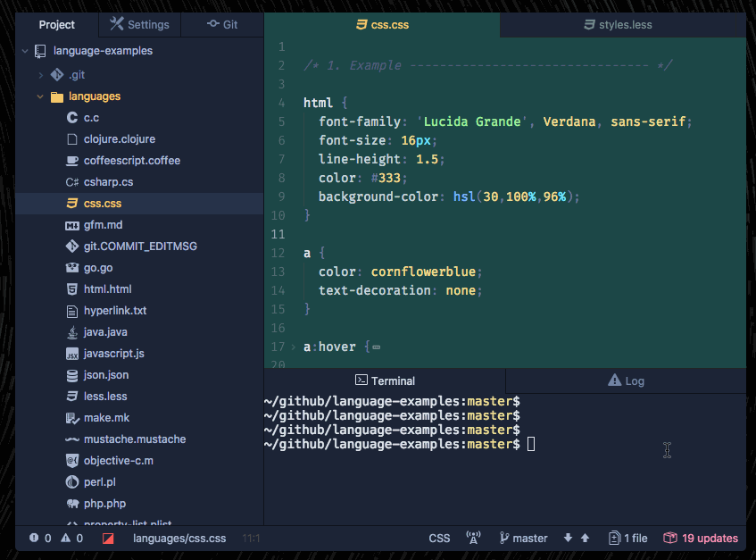Click the language-examples repo book icon

(x=40, y=51)
